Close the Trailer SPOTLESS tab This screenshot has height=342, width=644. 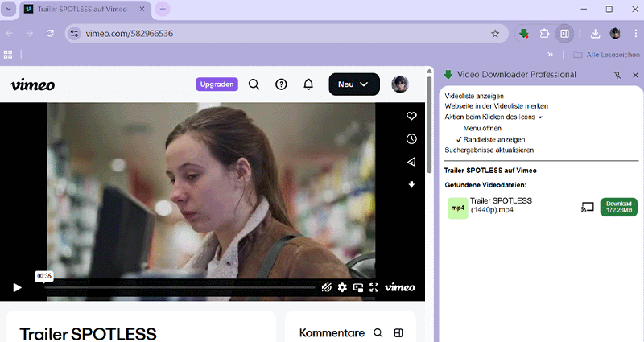(142, 9)
